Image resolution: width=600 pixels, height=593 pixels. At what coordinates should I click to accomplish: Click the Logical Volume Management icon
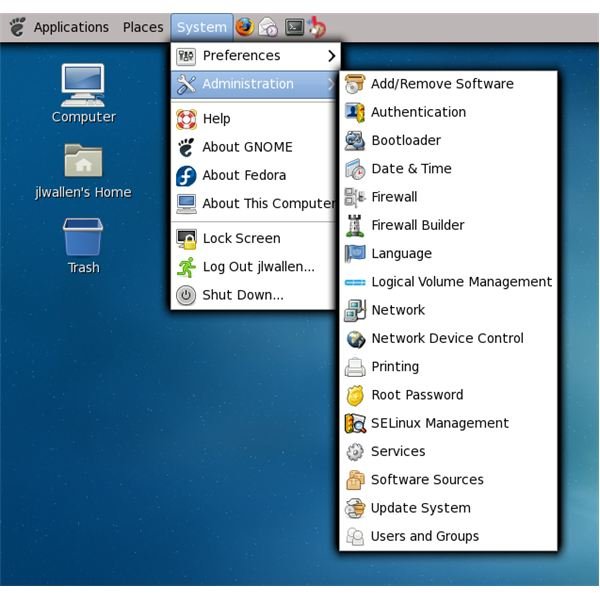point(355,282)
